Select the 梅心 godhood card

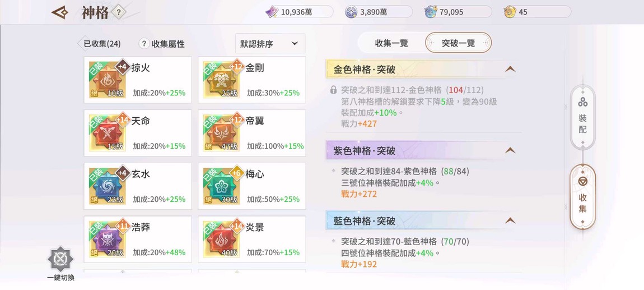pyautogui.click(x=252, y=186)
